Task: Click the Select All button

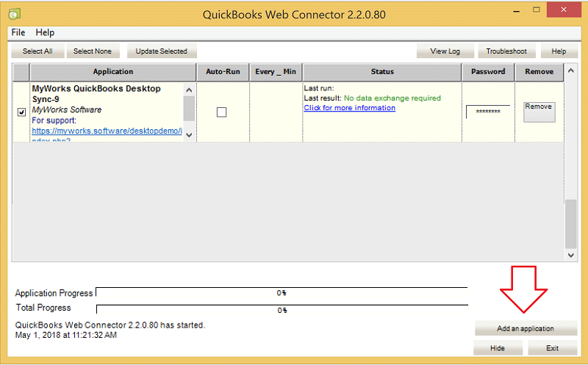Action: tap(37, 51)
